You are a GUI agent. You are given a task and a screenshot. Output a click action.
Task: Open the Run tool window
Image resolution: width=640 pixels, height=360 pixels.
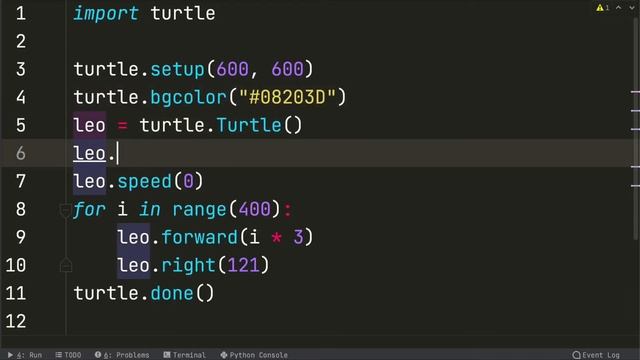(x=25, y=355)
